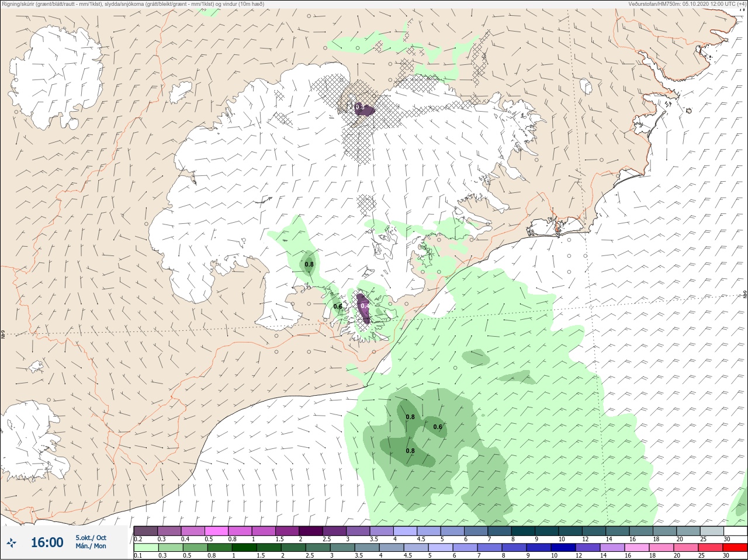This screenshot has height=560, width=748.
Task: Click the 0.4 value on the purple sleet patch
Action: [365, 306]
